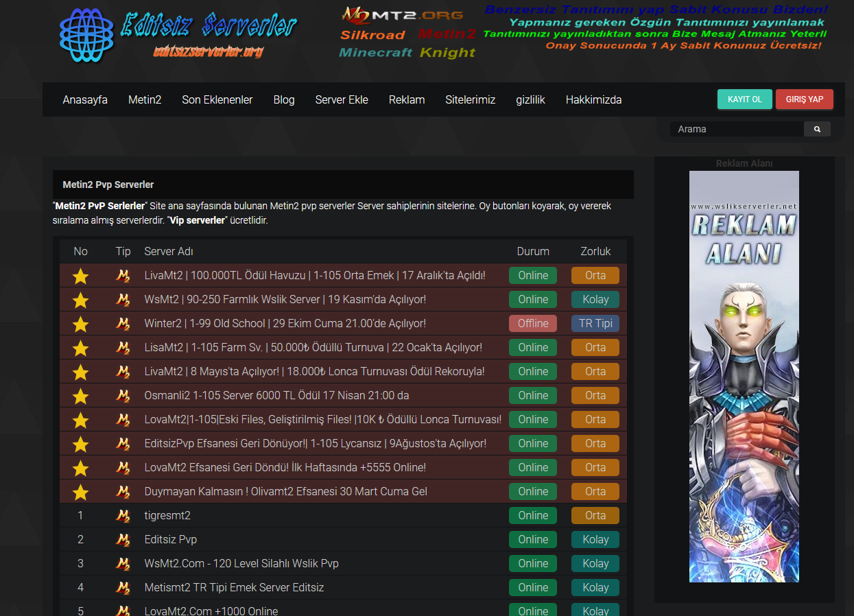The height and width of the screenshot is (616, 854).
Task: Click the Zorluk column header
Action: (595, 252)
